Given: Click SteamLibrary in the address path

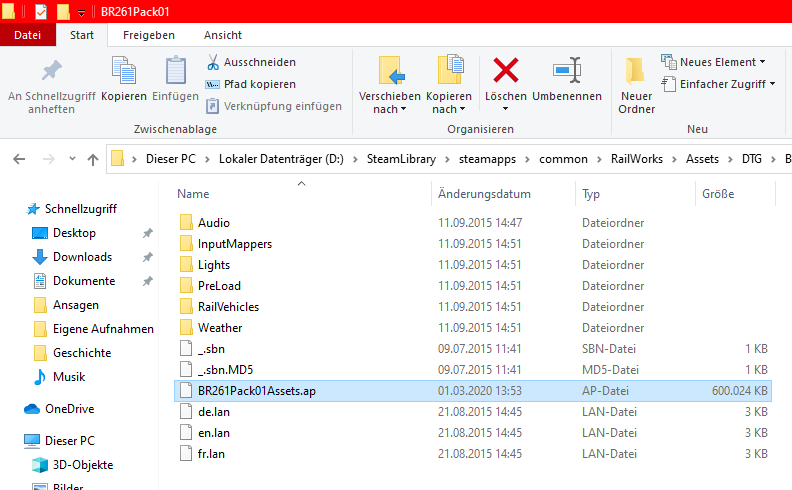Looking at the screenshot, I should point(401,159).
